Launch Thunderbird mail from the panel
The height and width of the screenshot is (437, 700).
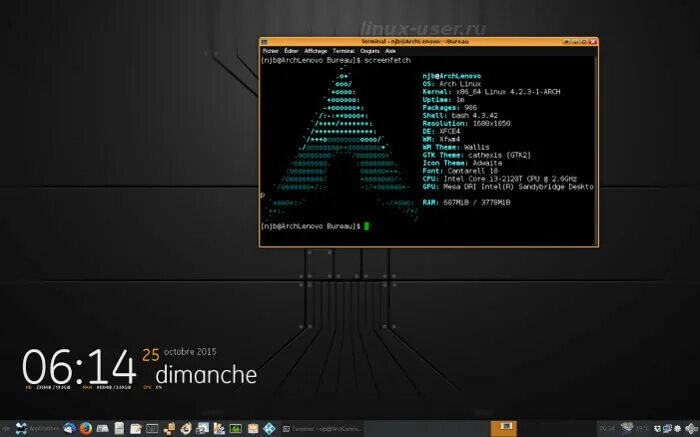[69, 429]
